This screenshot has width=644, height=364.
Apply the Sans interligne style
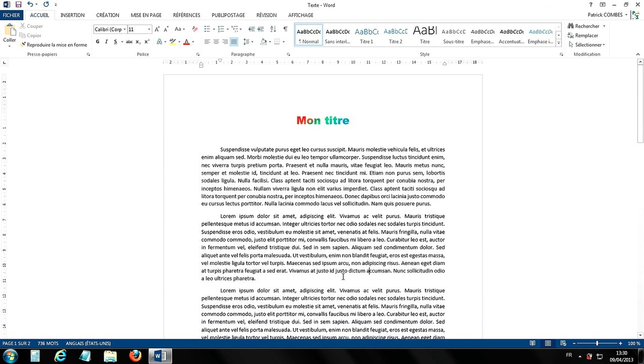(x=337, y=35)
